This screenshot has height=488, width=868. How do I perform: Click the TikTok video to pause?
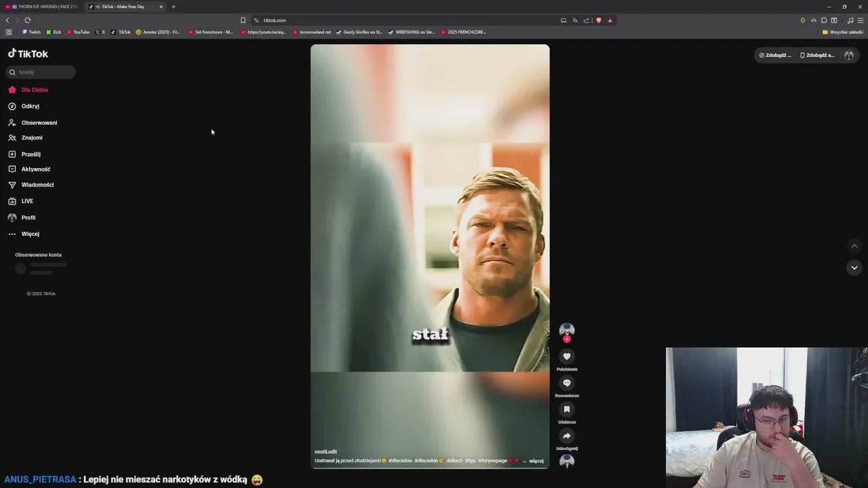tap(430, 256)
